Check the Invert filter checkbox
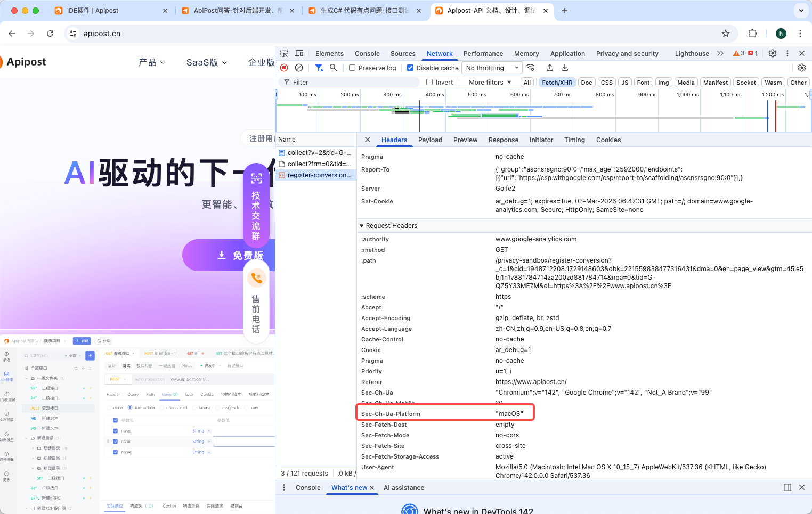 click(x=429, y=82)
